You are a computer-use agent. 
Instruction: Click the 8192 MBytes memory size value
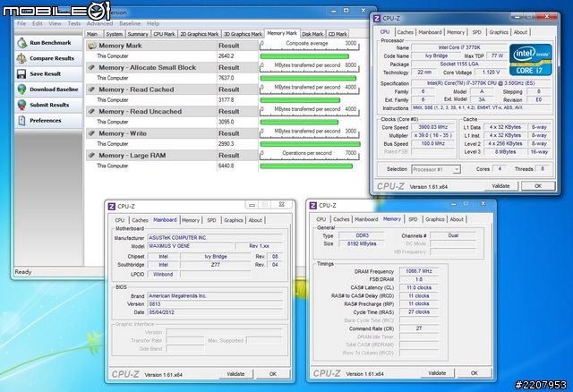pos(362,243)
